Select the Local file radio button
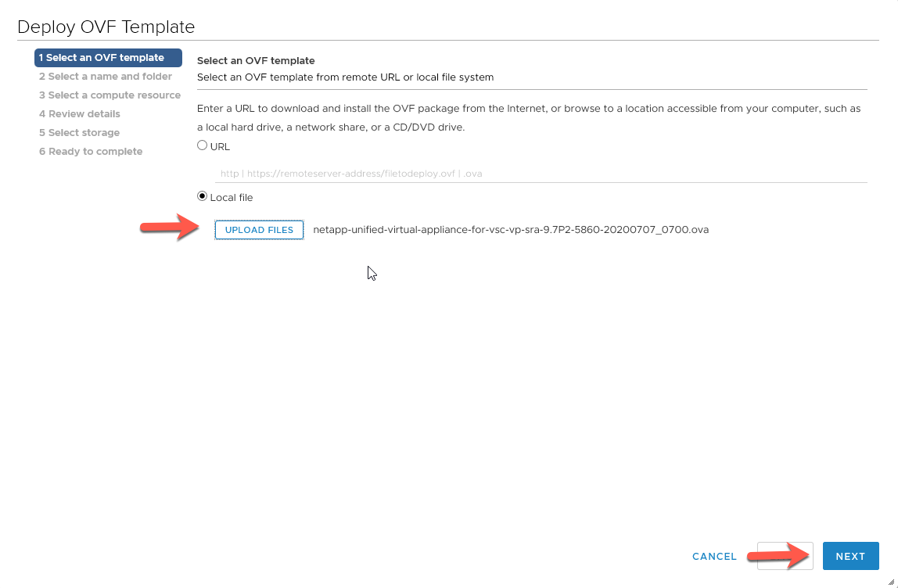This screenshot has width=898, height=588. point(202,197)
